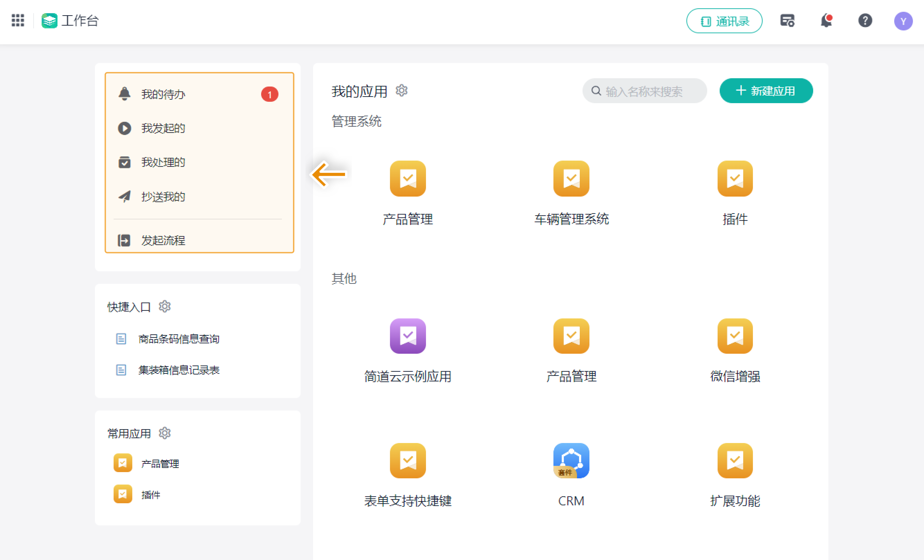Open 集装箱信息记录表 shortcut

168,370
